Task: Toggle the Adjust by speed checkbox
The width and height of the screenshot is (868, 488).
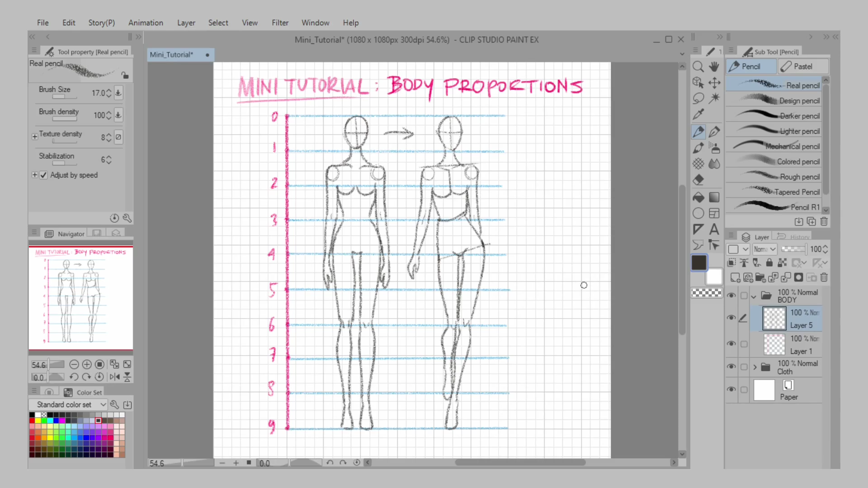Action: click(x=43, y=175)
